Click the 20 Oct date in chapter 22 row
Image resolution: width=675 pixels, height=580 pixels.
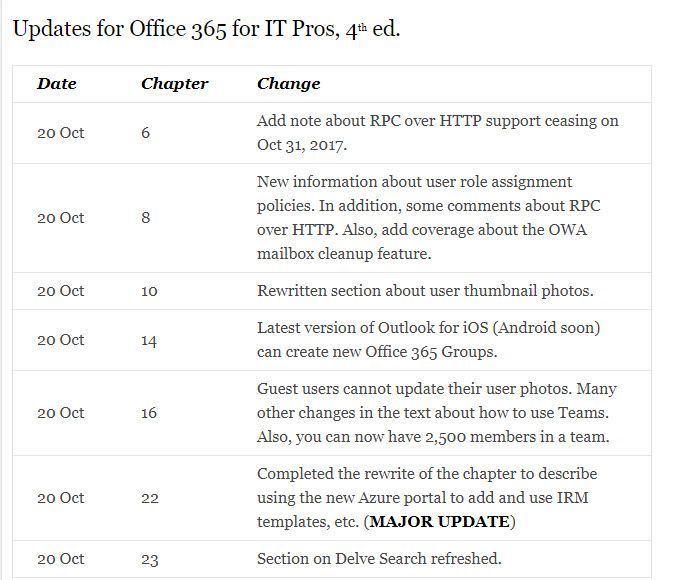(61, 498)
